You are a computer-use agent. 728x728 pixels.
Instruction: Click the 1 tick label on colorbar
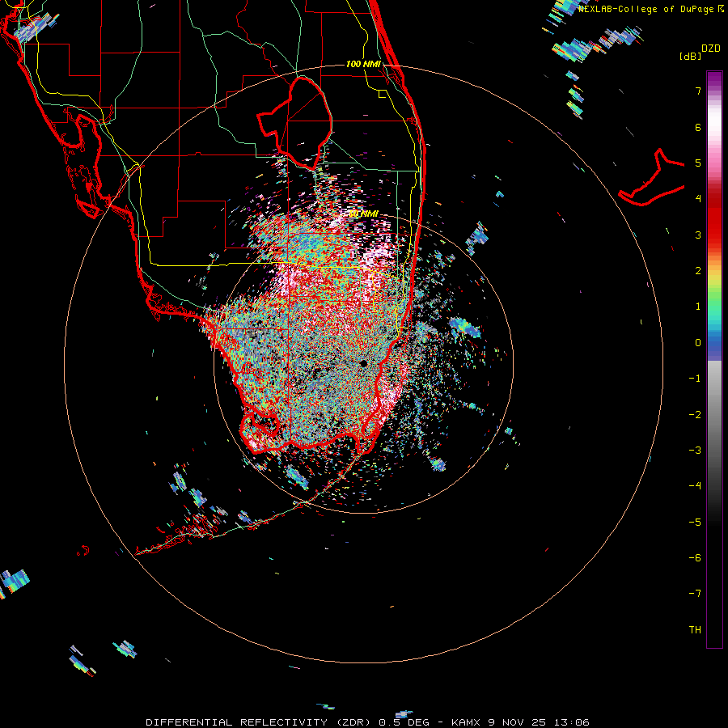[698, 307]
